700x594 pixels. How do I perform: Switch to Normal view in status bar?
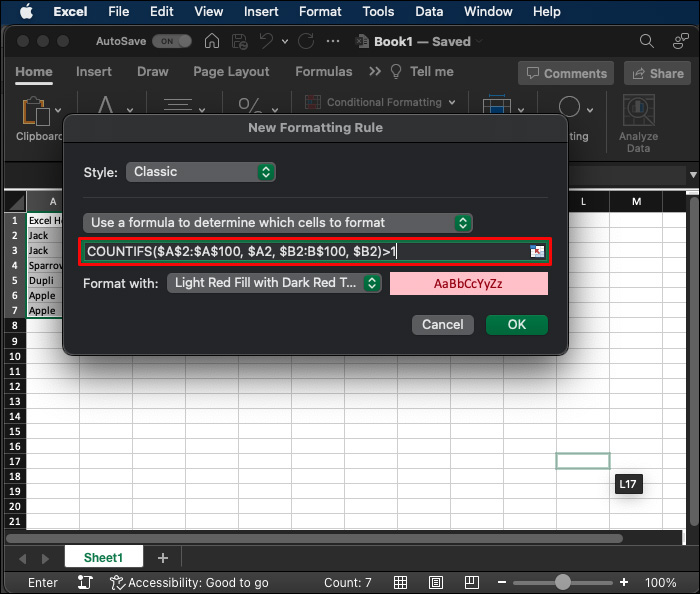(x=400, y=582)
